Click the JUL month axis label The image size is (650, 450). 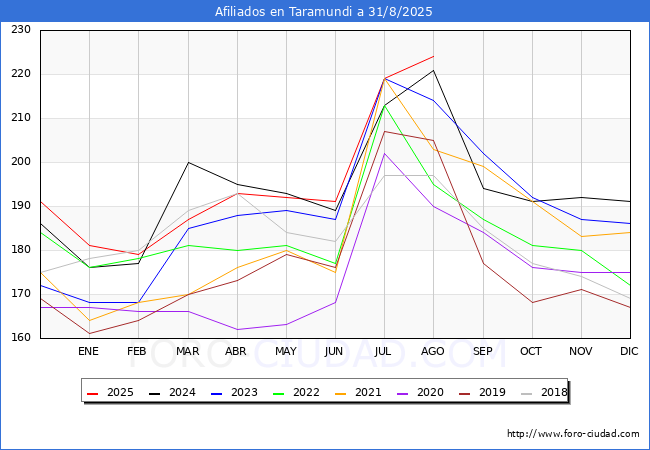384,351
